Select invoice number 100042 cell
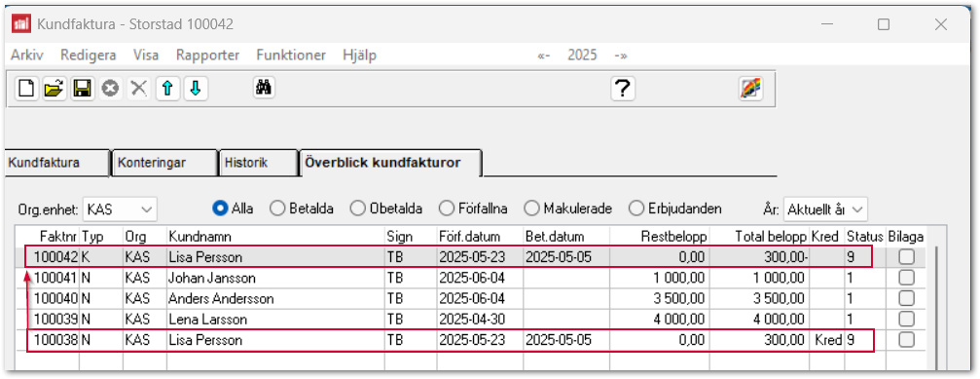The width and height of the screenshot is (980, 379). pyautogui.click(x=55, y=256)
